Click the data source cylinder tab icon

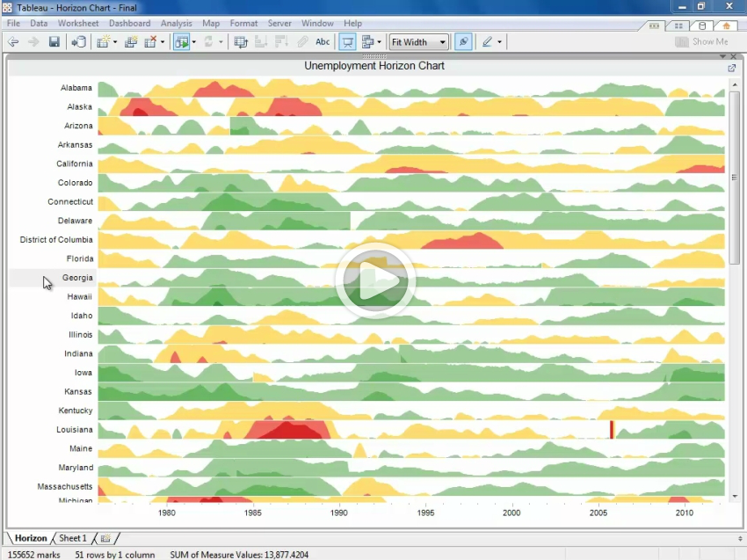pyautogui.click(x=701, y=25)
